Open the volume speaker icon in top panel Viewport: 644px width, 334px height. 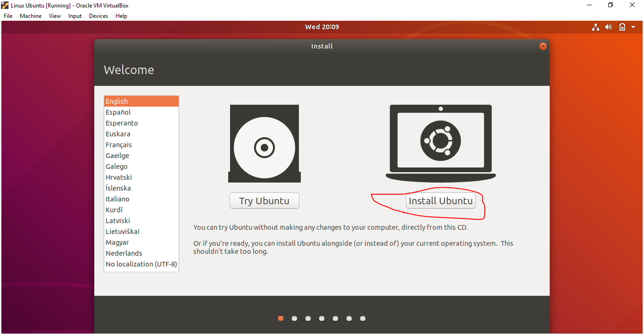coord(609,27)
